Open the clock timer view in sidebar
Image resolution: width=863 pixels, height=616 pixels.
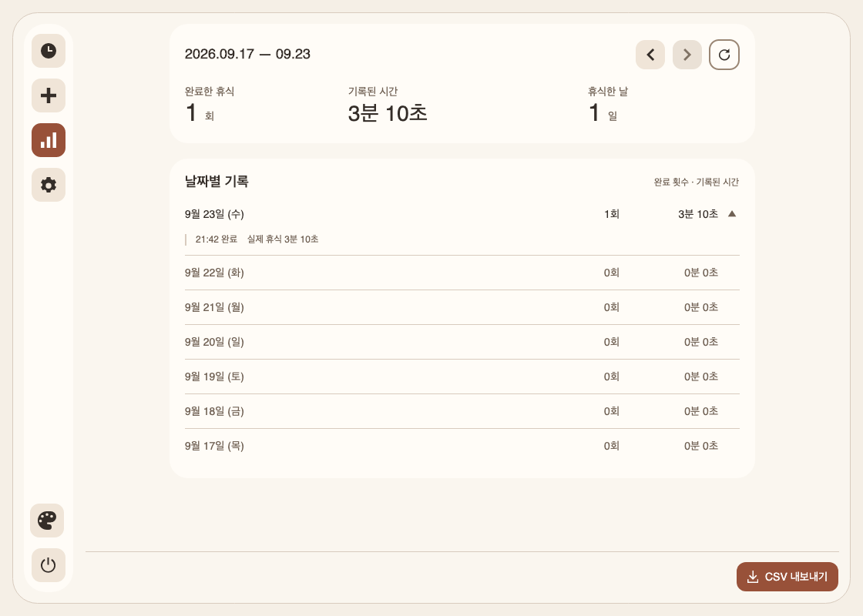(x=49, y=51)
